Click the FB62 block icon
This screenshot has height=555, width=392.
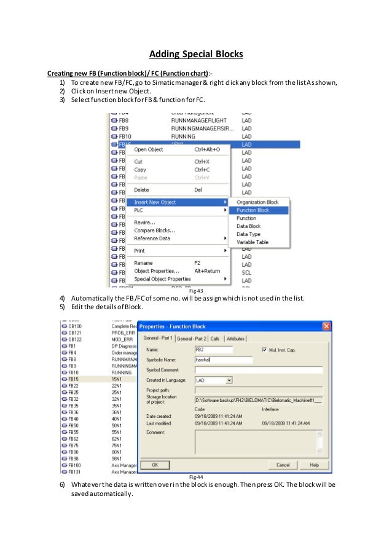coord(65,439)
